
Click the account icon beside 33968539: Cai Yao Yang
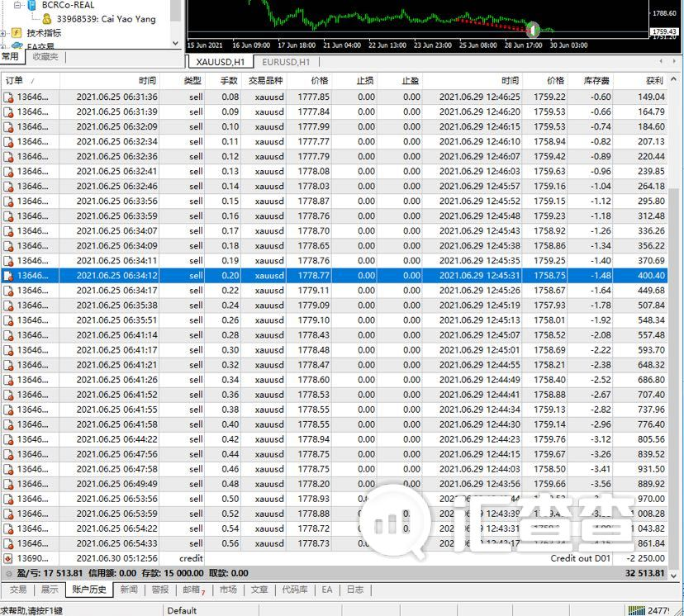pos(47,19)
